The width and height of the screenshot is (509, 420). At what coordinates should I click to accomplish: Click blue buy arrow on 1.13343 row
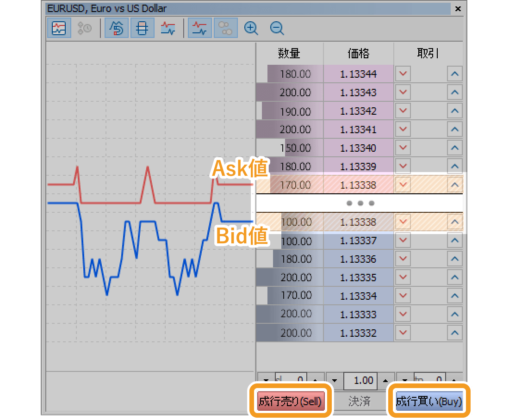tap(455, 93)
